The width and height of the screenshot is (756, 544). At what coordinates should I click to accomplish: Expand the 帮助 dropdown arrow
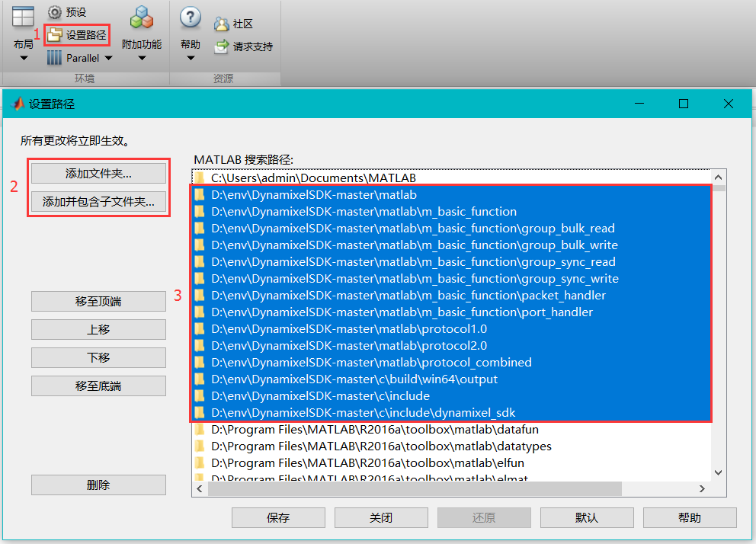pyautogui.click(x=191, y=59)
